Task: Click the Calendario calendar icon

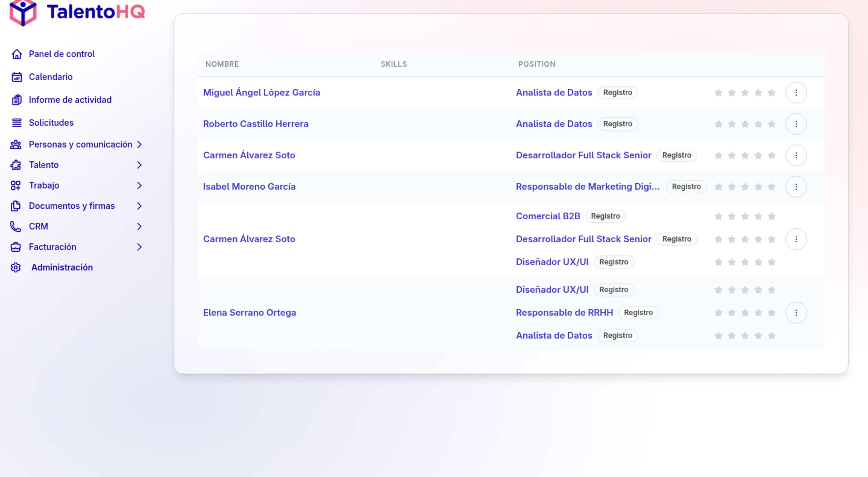Action: click(17, 77)
